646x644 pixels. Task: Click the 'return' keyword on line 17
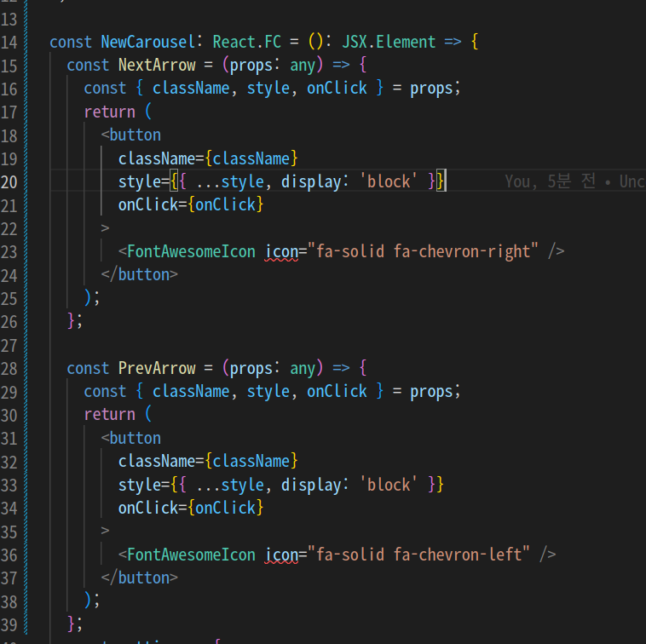pos(110,112)
